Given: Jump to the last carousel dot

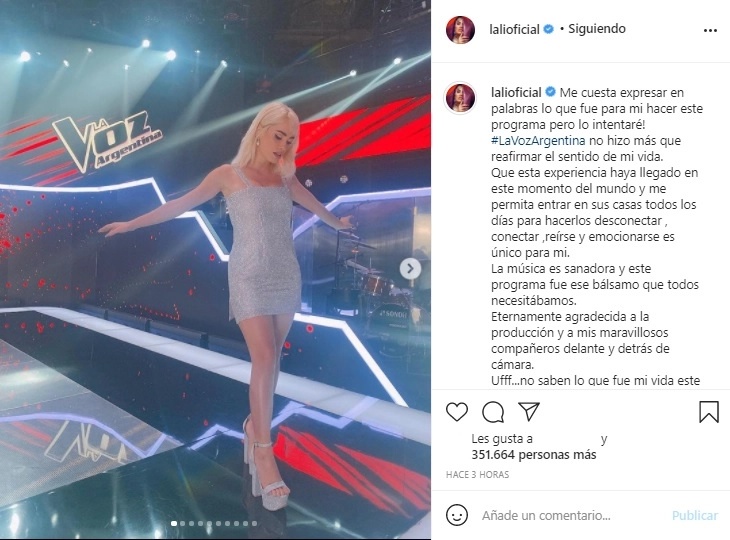Looking at the screenshot, I should [254, 523].
